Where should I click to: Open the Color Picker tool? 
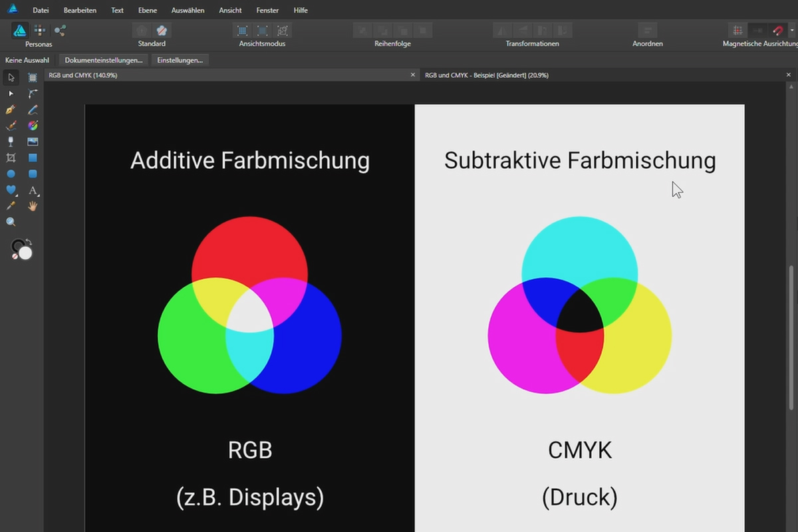10,205
